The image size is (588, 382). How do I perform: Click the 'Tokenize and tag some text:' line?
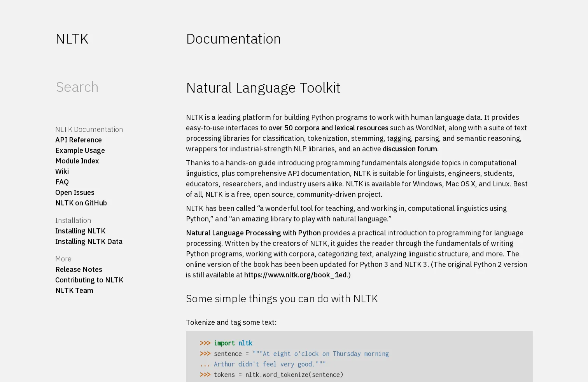point(231,322)
